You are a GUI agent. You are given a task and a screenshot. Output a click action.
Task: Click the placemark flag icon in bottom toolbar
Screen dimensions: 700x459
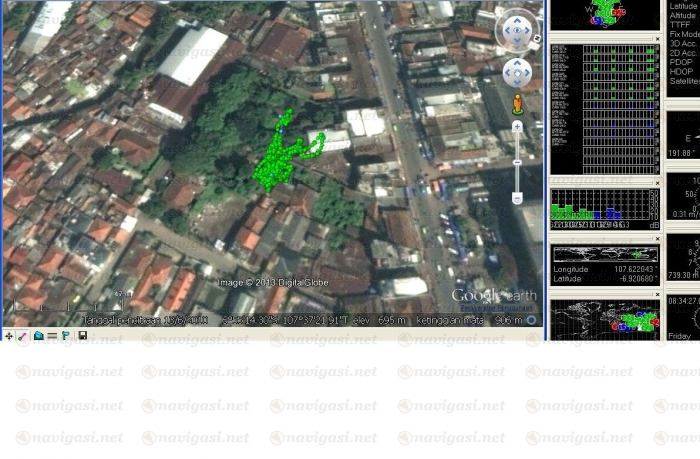[66, 336]
